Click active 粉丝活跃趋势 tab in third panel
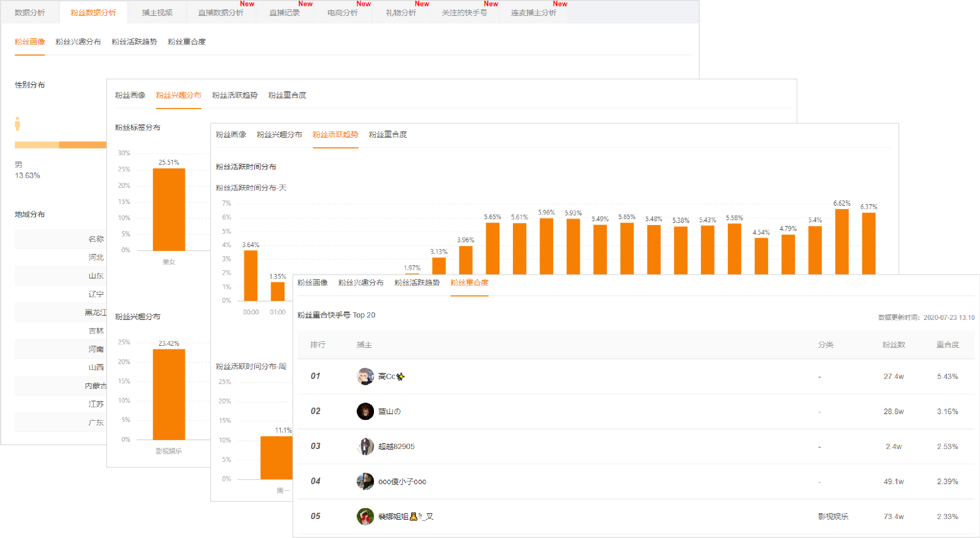This screenshot has height=538, width=980. tap(336, 134)
